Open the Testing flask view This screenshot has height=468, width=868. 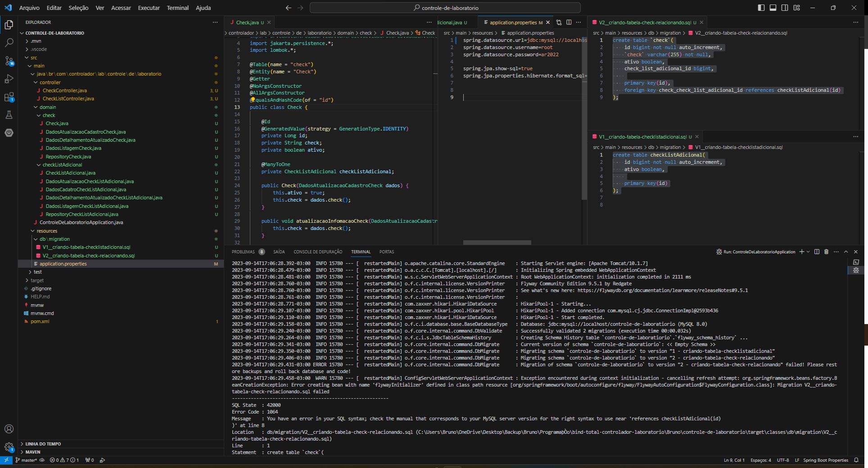click(9, 115)
